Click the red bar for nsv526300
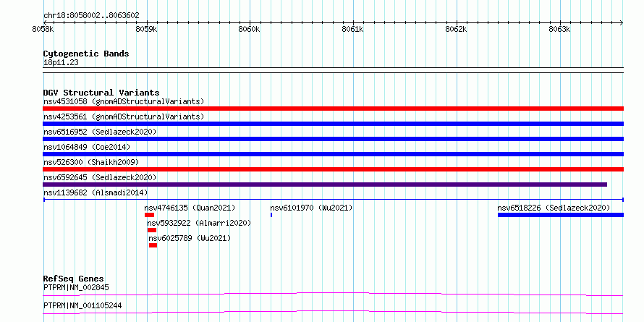This screenshot has height=322, width=644. 333,169
